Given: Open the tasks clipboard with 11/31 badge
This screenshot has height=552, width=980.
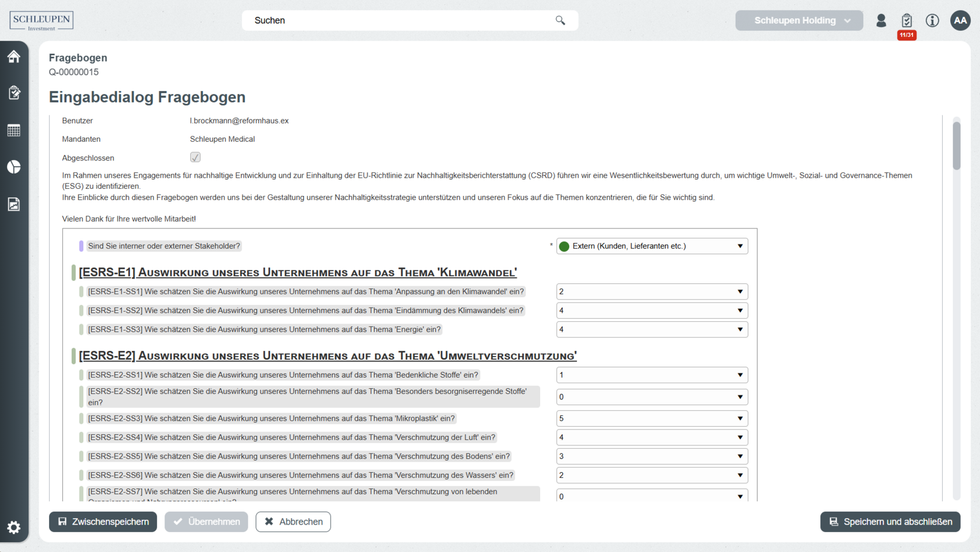Looking at the screenshot, I should click(x=907, y=21).
